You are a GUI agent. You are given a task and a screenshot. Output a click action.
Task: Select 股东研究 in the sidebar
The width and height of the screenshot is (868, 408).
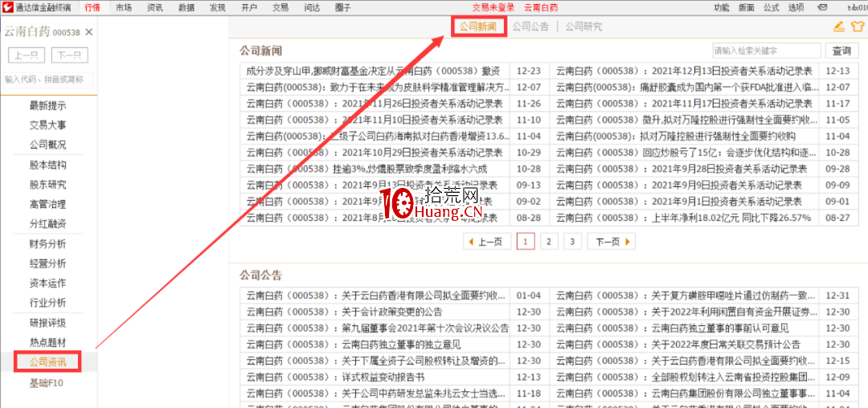tap(47, 185)
